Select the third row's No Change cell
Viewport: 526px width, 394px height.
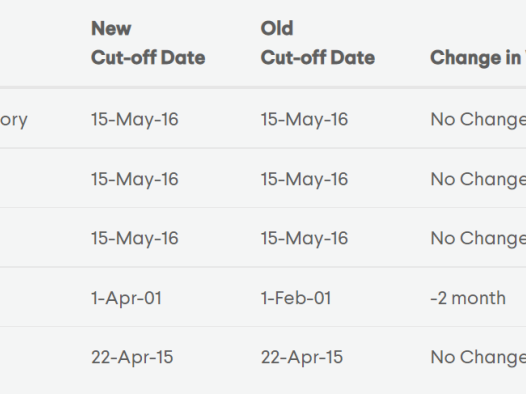[478, 239]
